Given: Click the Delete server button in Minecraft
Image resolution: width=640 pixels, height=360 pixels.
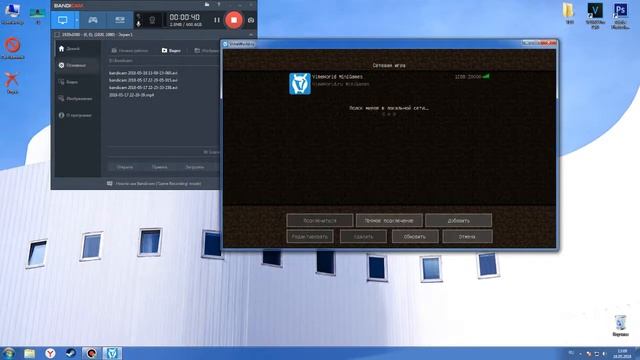Looking at the screenshot, I should pyautogui.click(x=363, y=236).
